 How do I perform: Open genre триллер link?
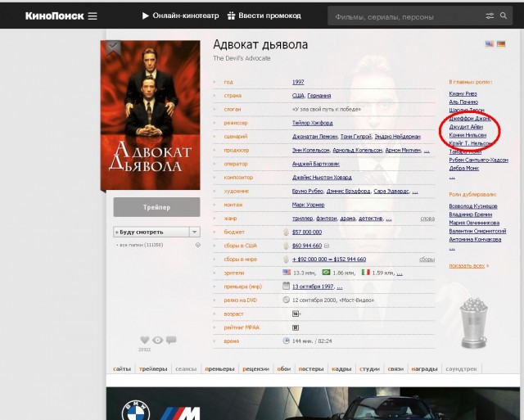coord(303,219)
